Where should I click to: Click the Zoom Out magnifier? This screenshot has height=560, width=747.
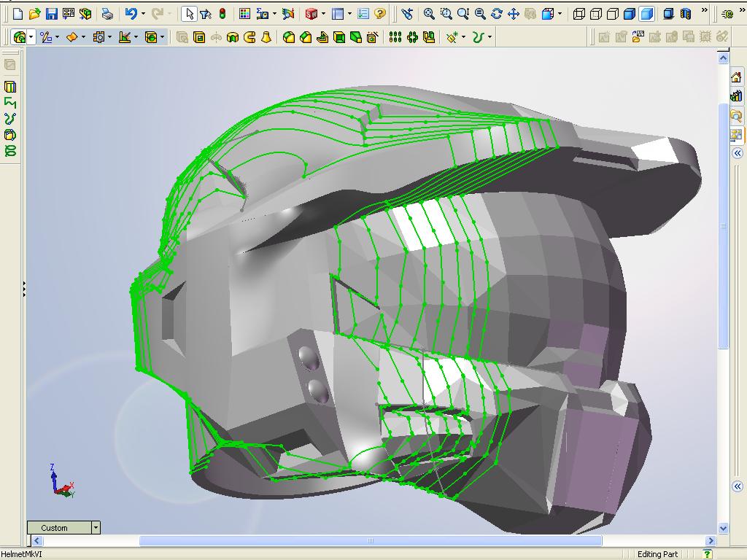[480, 14]
